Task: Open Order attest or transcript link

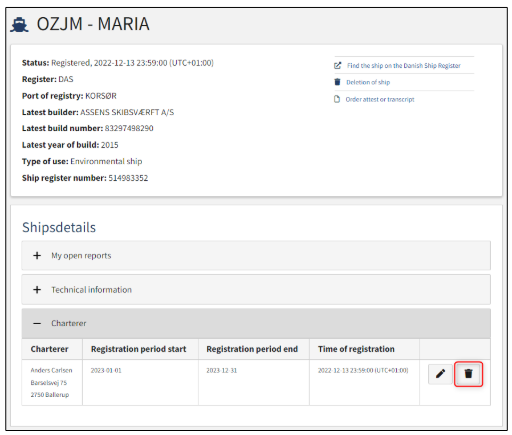Action: [380, 99]
